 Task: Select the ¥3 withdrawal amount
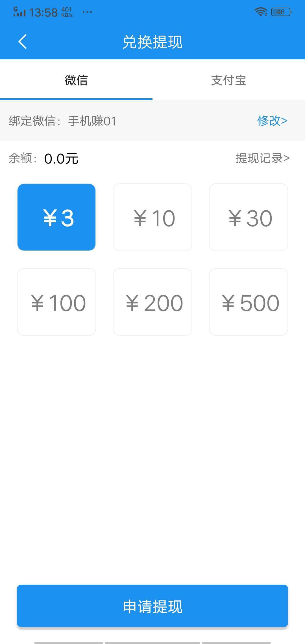coord(56,217)
